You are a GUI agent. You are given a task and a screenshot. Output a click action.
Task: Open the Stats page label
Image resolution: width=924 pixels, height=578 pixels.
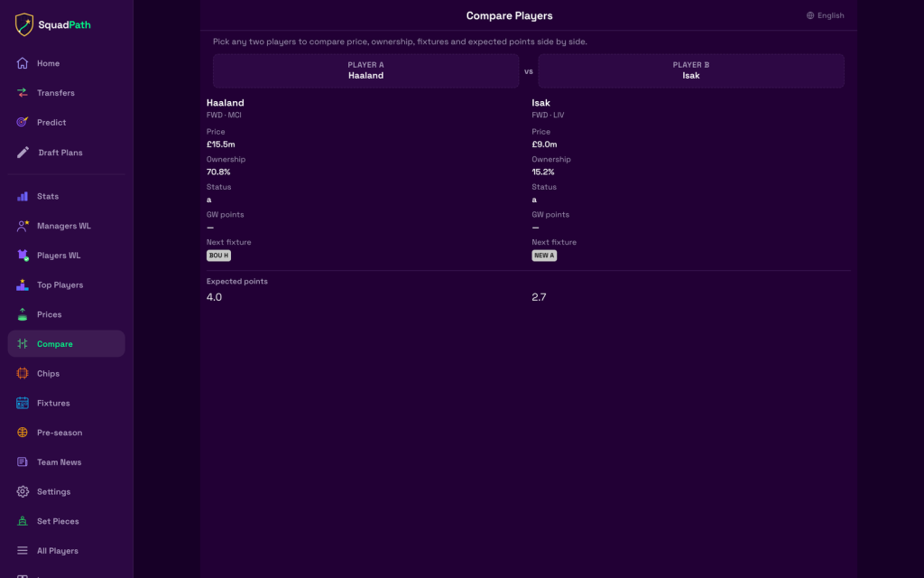pyautogui.click(x=48, y=196)
